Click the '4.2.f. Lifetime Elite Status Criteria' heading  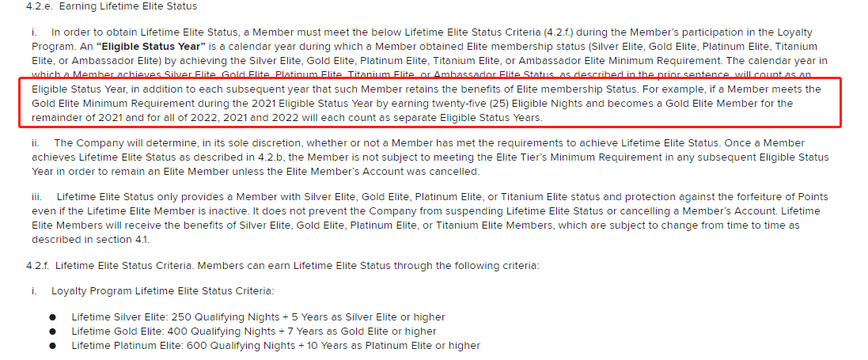click(108, 266)
